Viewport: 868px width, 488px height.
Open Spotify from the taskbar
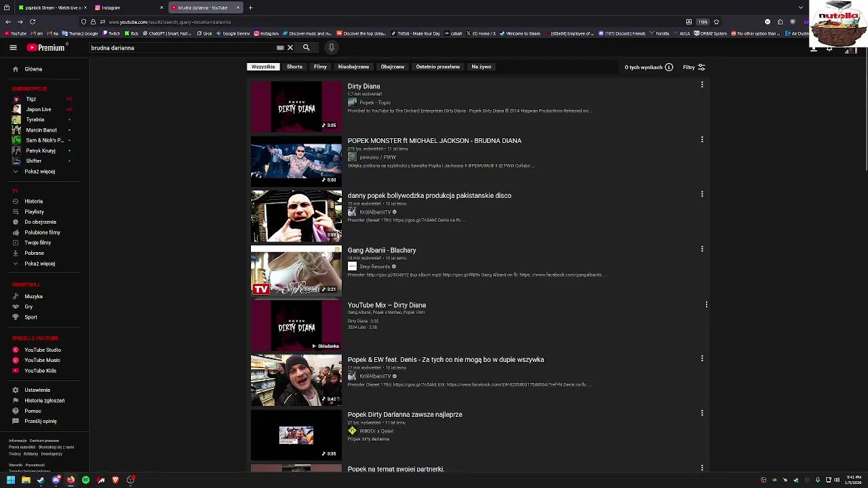[85, 480]
